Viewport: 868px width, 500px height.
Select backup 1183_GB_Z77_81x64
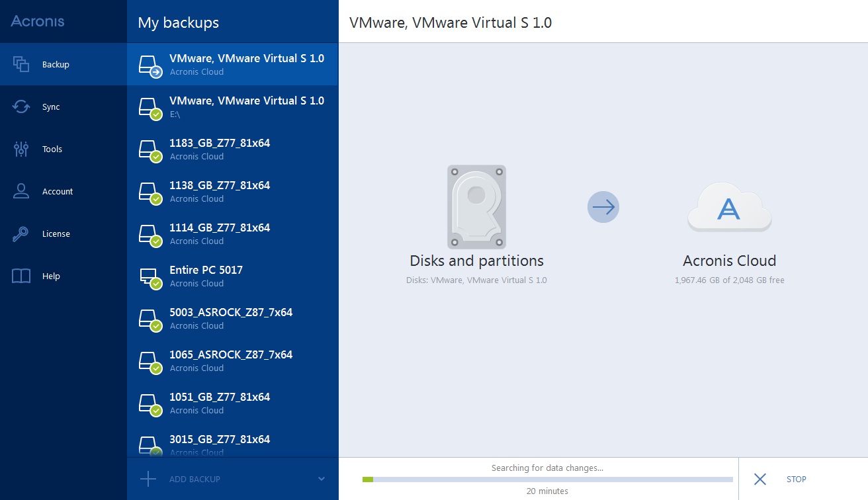pos(233,149)
